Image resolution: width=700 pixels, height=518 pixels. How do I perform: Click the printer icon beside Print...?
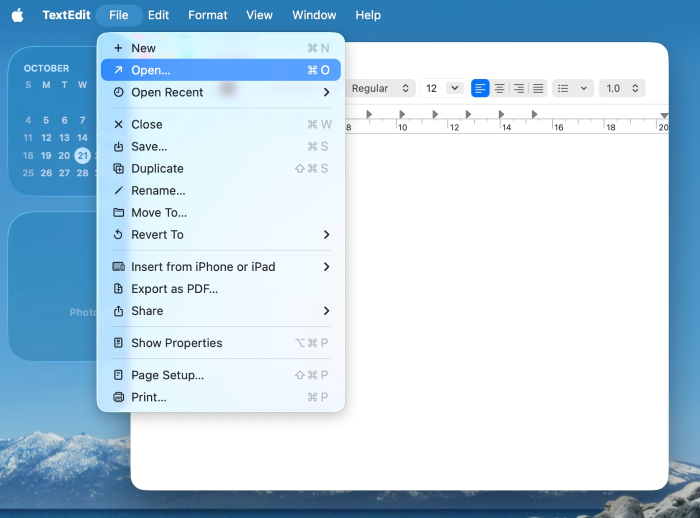pyautogui.click(x=118, y=397)
